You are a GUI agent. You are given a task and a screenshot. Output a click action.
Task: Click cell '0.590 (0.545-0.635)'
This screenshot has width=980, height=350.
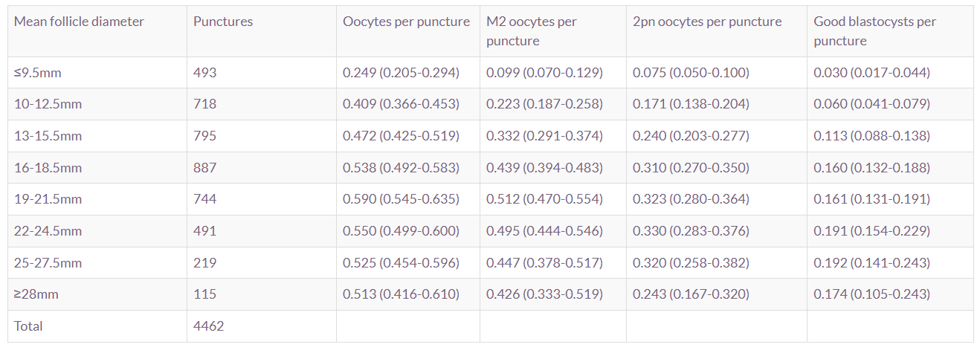[401, 199]
